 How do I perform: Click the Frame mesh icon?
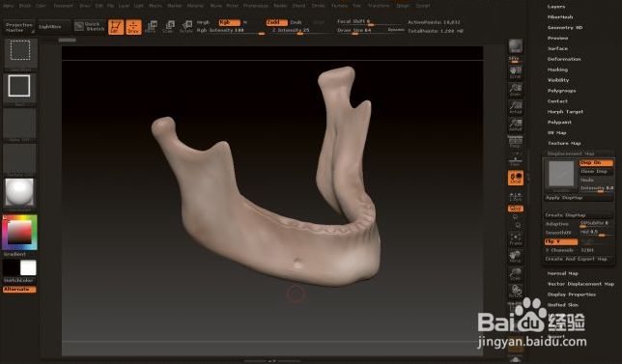pos(516,238)
